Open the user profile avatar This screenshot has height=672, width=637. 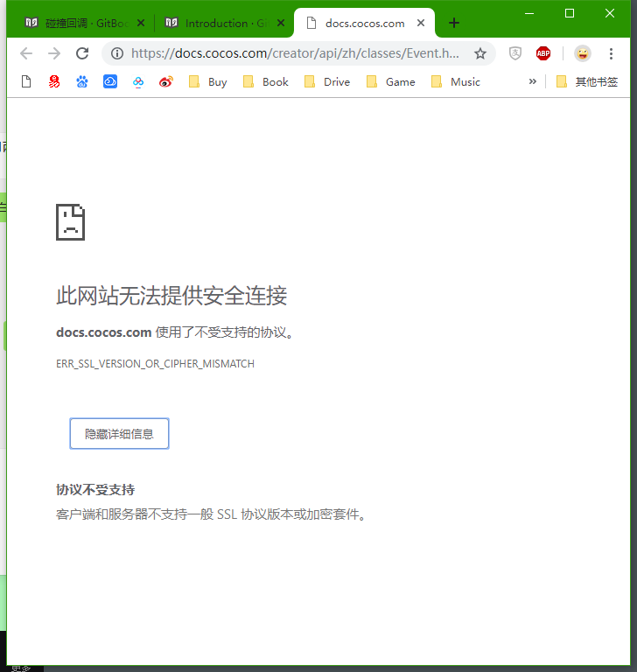pyautogui.click(x=583, y=53)
